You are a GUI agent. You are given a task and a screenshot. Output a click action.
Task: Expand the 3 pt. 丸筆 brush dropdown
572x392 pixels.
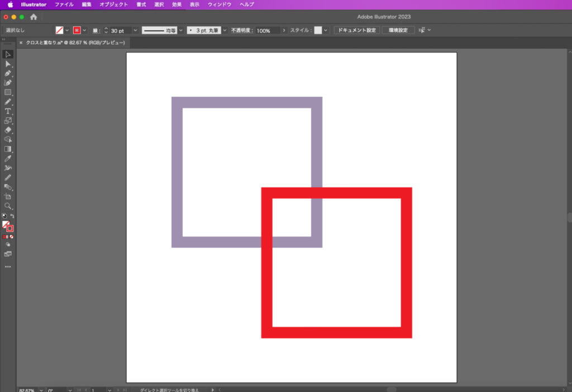click(x=225, y=30)
